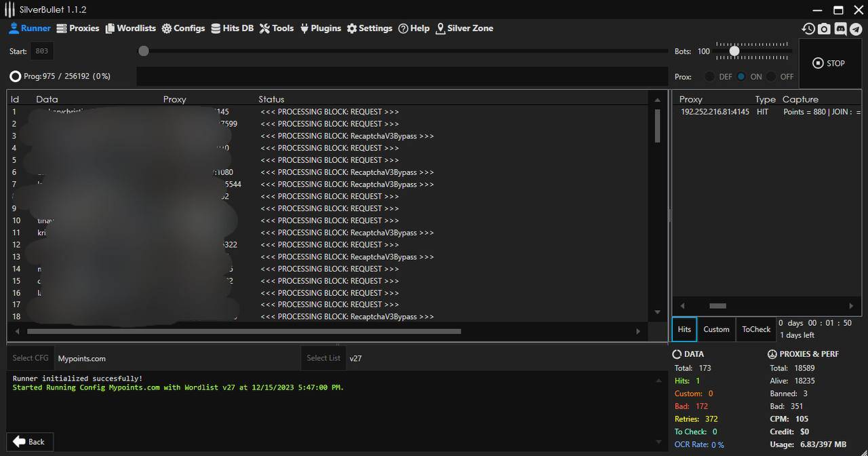868x456 pixels.
Task: Click the Select CFG button
Action: coord(31,358)
